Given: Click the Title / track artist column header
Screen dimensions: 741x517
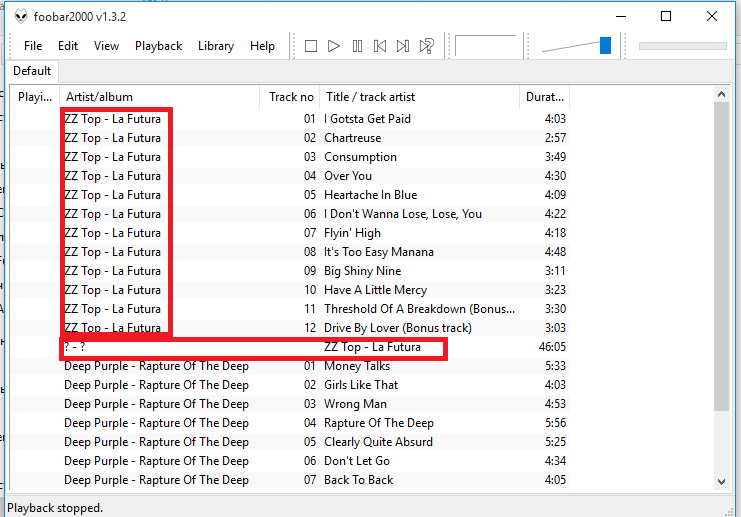Looking at the screenshot, I should (x=420, y=97).
